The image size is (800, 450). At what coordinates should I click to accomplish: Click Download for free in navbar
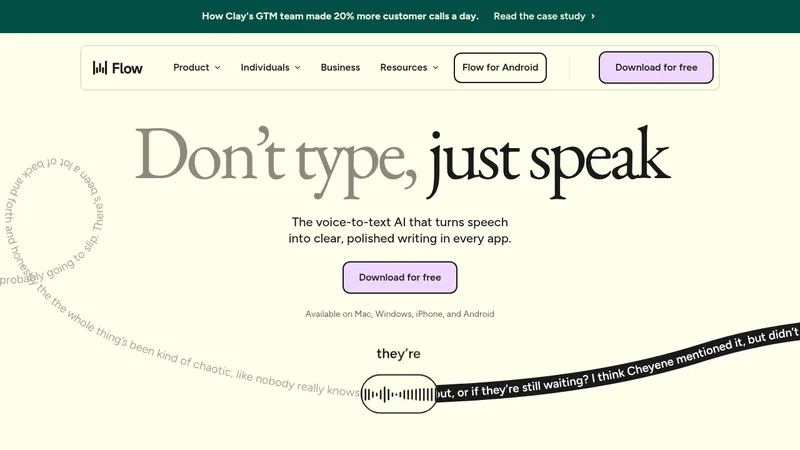pyautogui.click(x=656, y=67)
